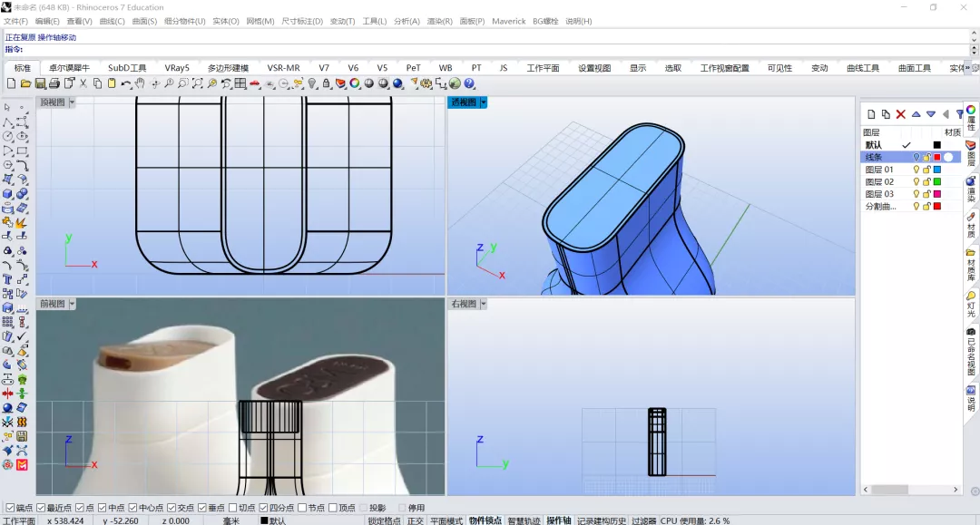The height and width of the screenshot is (525, 980).
Task: Toggle 平面模式 in the status bar
Action: (x=446, y=520)
